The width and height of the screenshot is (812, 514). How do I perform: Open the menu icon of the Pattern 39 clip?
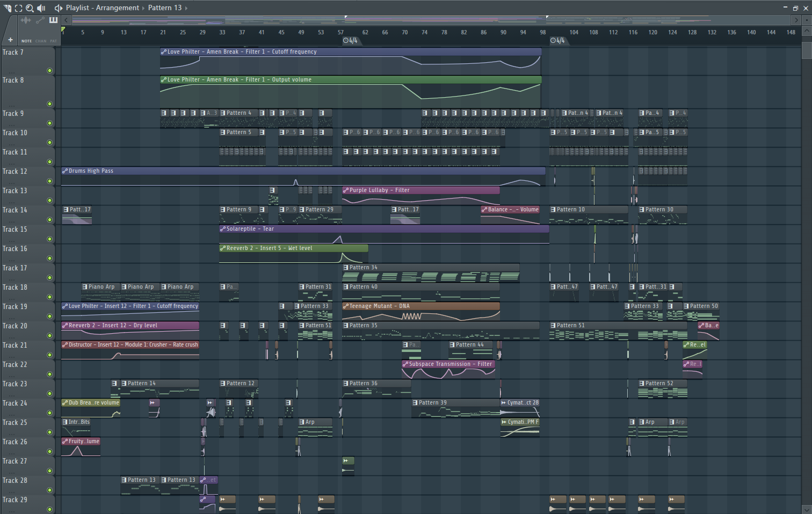(415, 403)
